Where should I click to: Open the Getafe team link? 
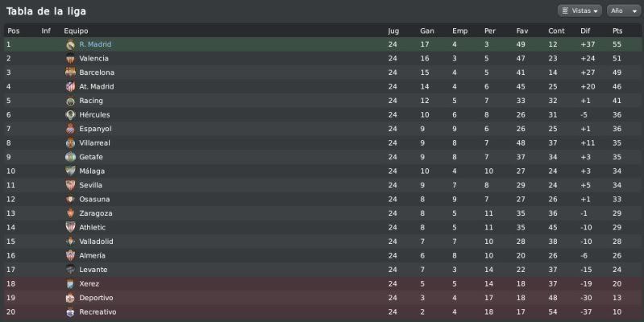[x=91, y=157]
